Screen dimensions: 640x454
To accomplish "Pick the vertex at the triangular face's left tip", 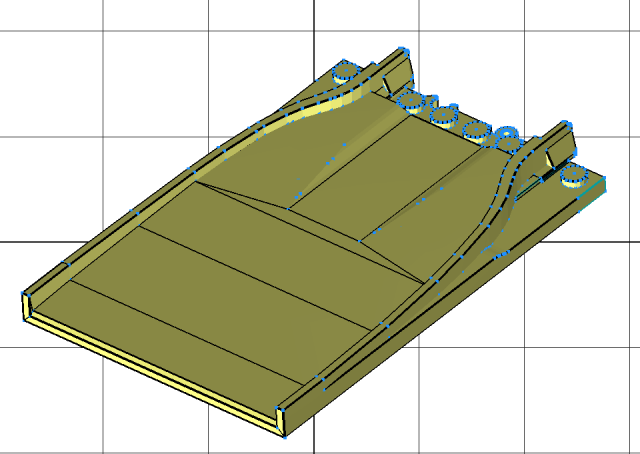I will pyautogui.click(x=195, y=182).
